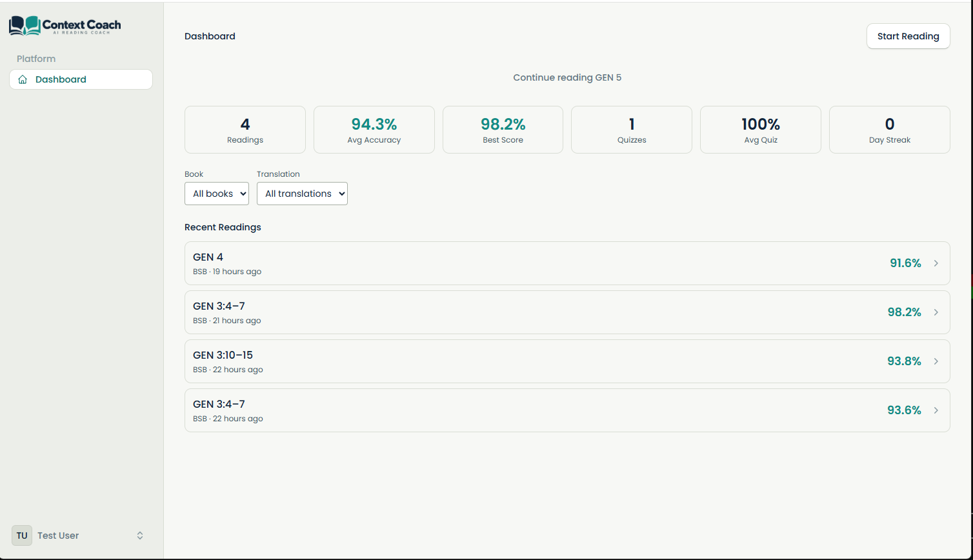This screenshot has width=973, height=560.
Task: Click the Test User name
Action: coord(58,535)
